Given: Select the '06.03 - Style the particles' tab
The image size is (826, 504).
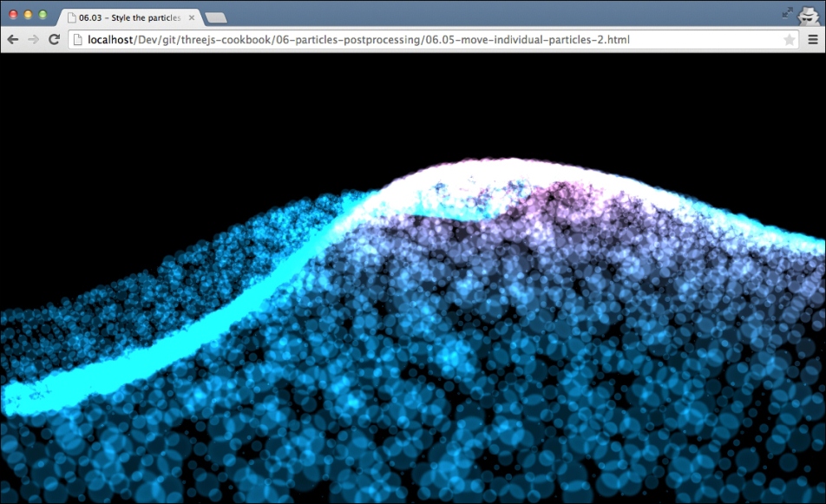Looking at the screenshot, I should (130, 17).
